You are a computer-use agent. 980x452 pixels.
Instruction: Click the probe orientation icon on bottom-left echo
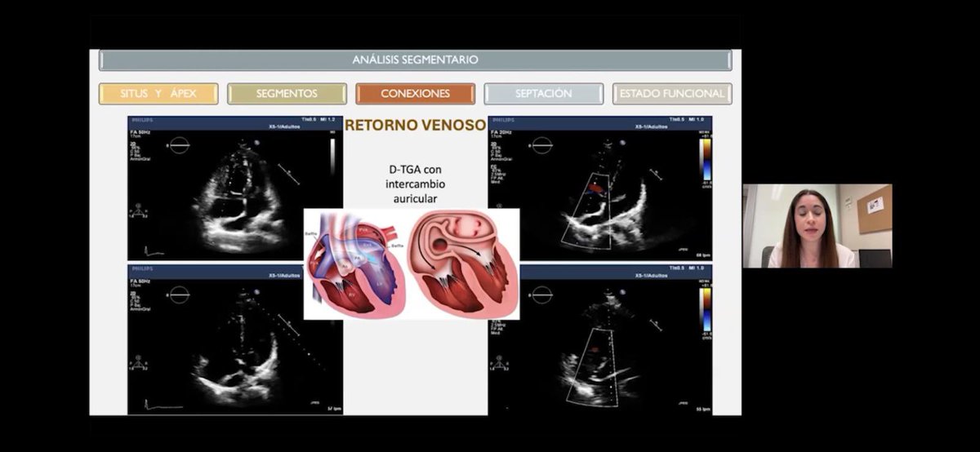pyautogui.click(x=178, y=295)
